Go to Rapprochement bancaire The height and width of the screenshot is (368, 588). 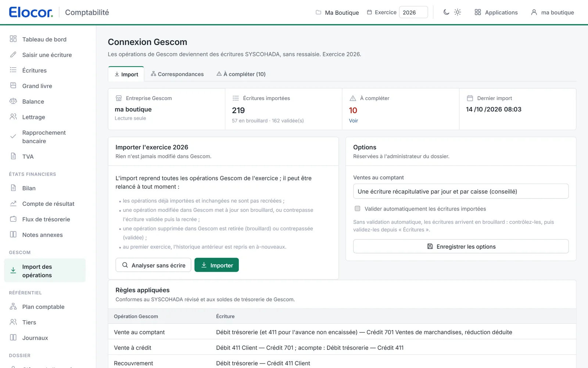coord(45,137)
